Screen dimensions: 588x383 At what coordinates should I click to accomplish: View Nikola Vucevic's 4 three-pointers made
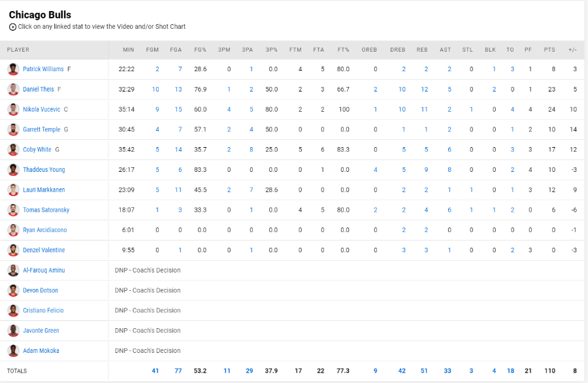[x=229, y=109]
